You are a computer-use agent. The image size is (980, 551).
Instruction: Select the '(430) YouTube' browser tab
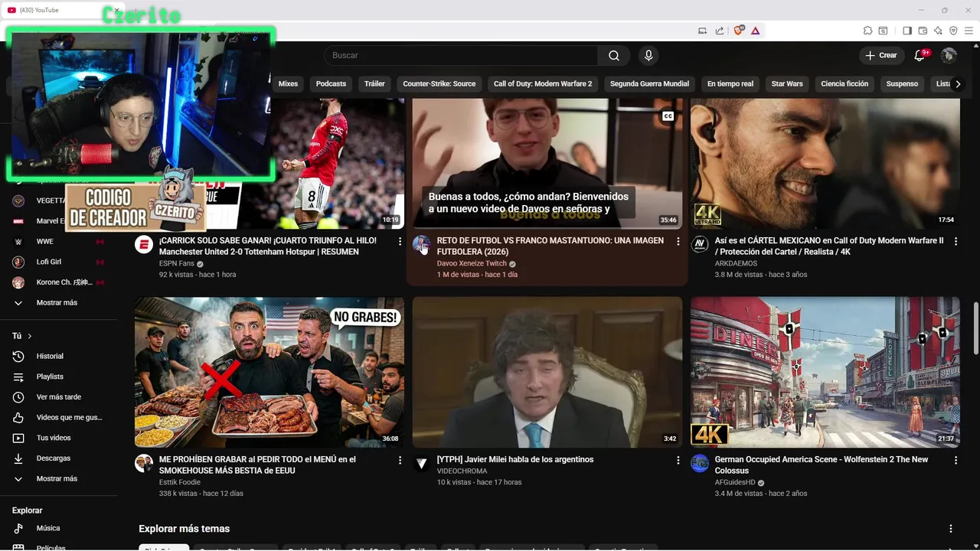click(61, 10)
